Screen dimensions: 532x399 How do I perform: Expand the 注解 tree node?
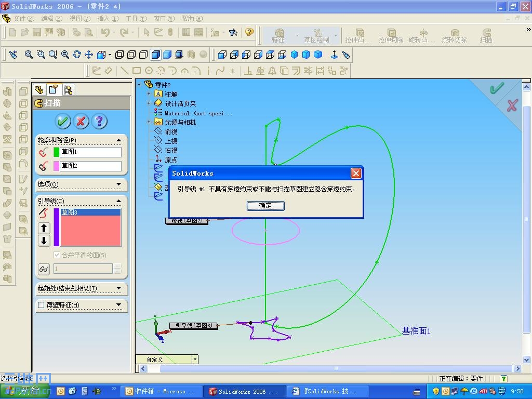tap(149, 94)
